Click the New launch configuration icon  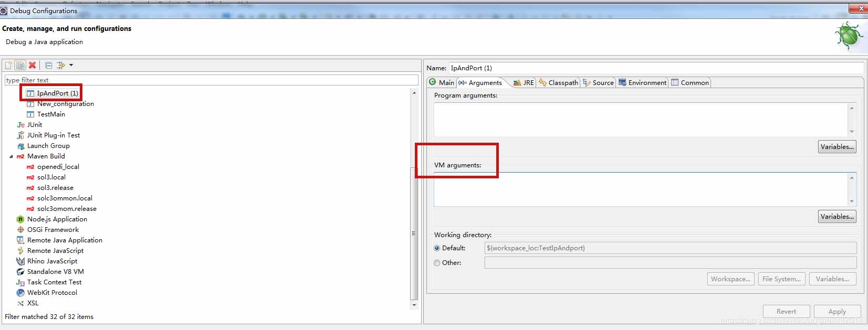(8, 65)
